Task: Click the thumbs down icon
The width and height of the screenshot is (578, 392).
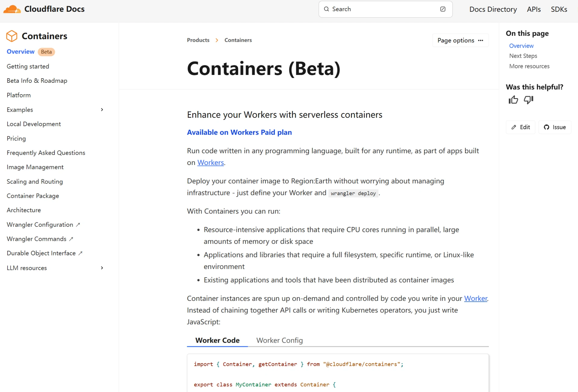Action: [x=528, y=100]
